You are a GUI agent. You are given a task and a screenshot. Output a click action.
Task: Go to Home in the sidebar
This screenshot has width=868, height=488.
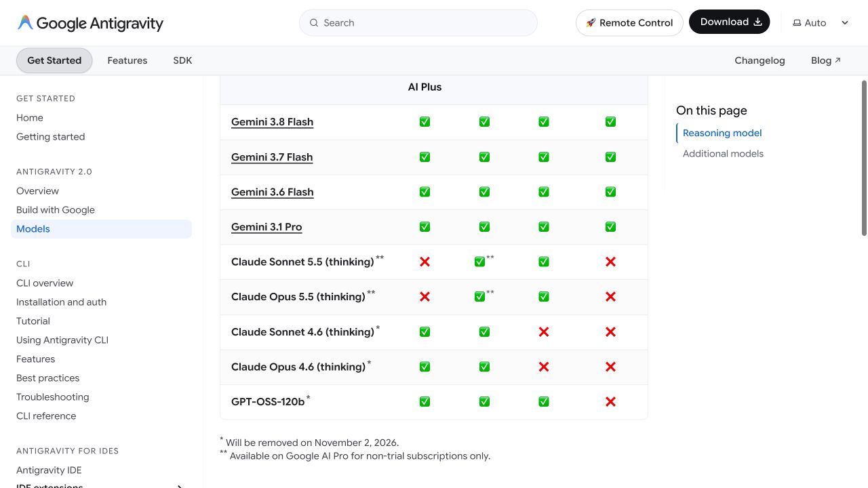[30, 118]
